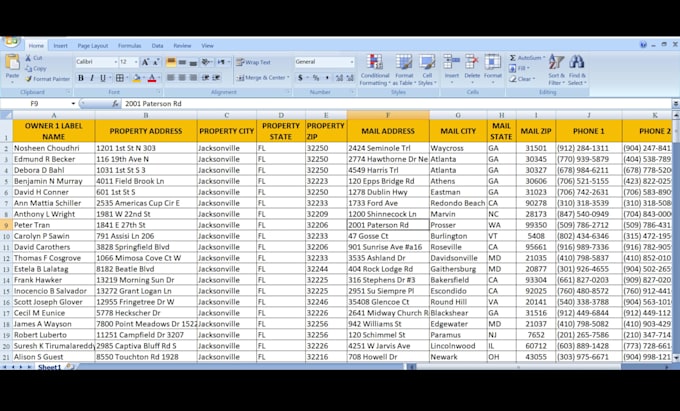Toggle italic formatting

click(92, 78)
